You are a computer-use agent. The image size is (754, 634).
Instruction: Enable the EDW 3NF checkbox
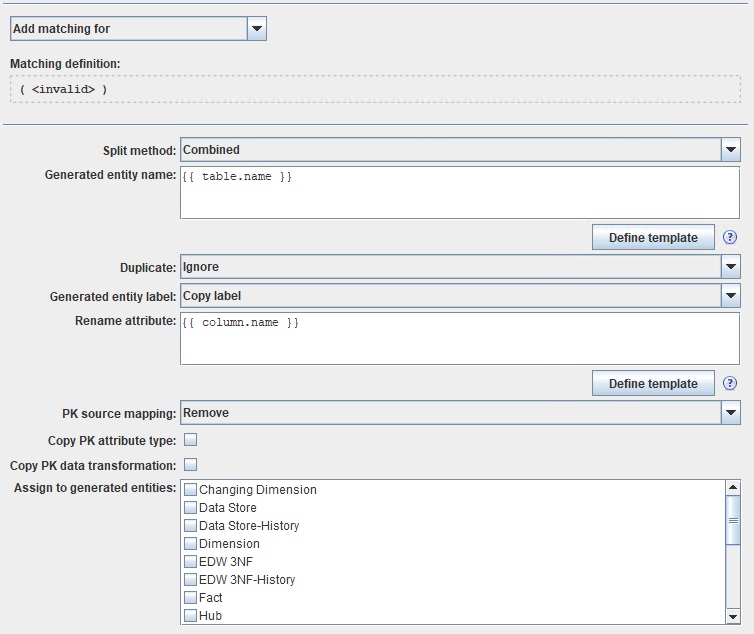[191, 562]
